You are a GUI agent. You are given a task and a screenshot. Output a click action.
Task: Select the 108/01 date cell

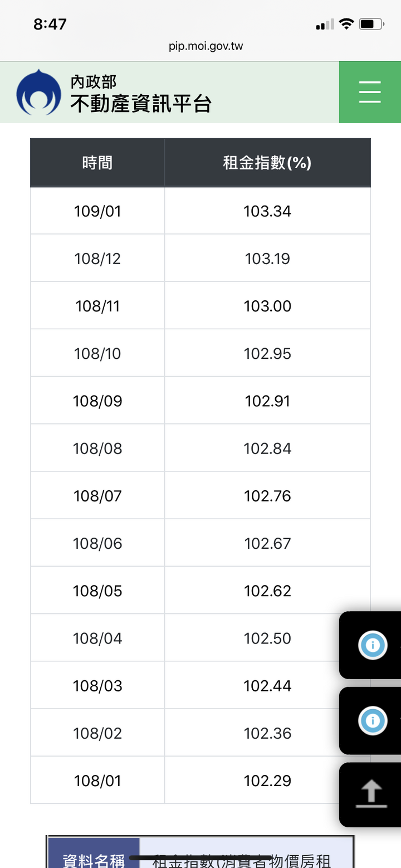tap(97, 781)
